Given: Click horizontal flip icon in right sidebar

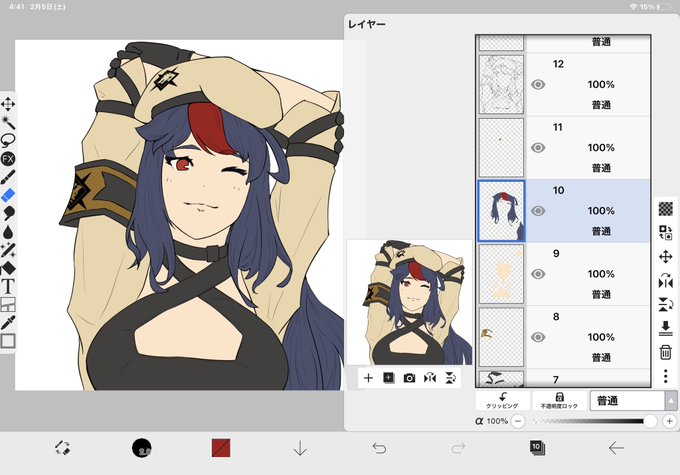Looking at the screenshot, I should point(666,281).
